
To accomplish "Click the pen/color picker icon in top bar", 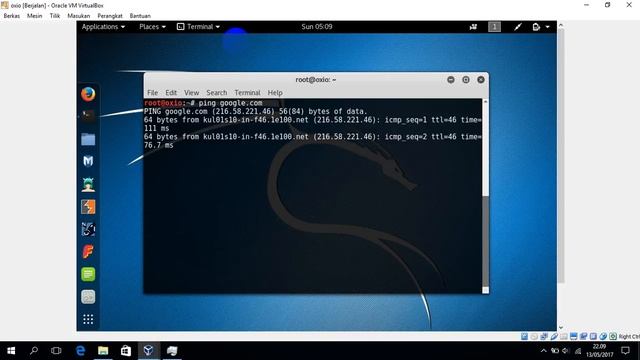I will click(518, 27).
